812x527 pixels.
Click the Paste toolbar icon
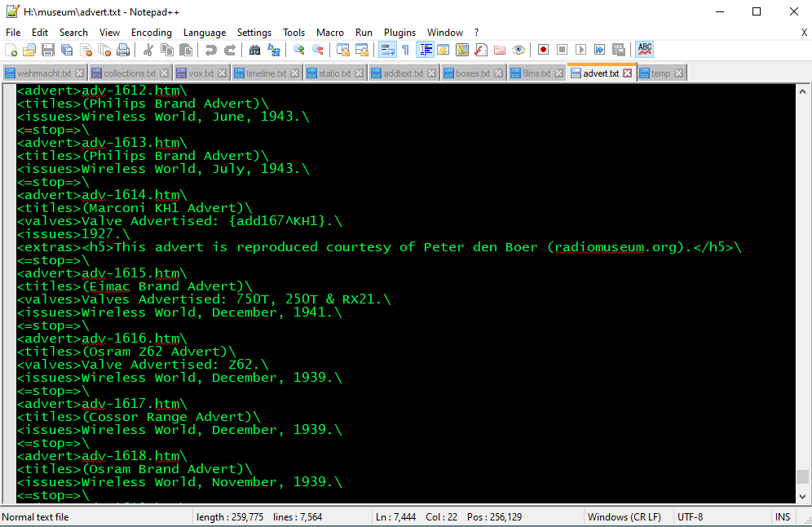[185, 50]
